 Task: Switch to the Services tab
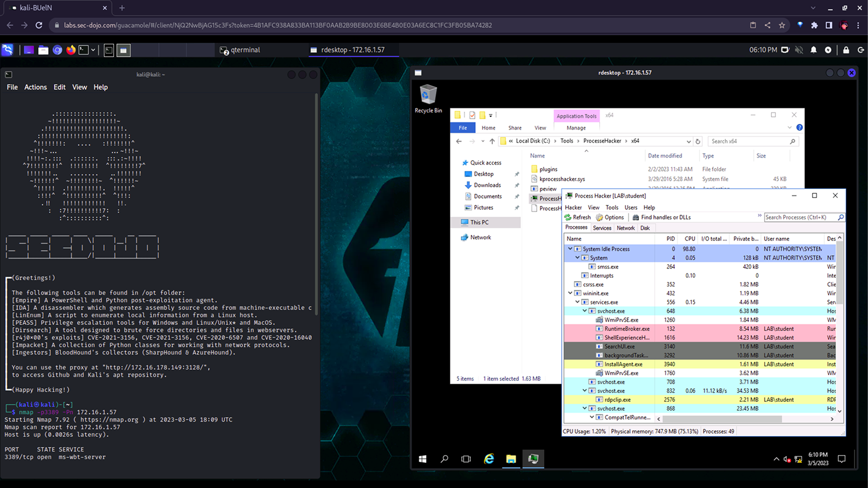[602, 228]
